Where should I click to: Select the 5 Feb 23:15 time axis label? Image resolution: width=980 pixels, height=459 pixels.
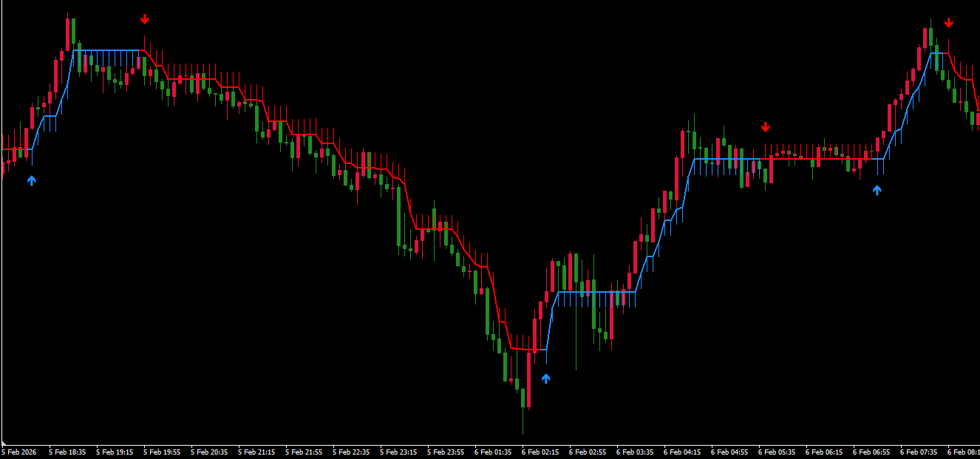[x=398, y=452]
